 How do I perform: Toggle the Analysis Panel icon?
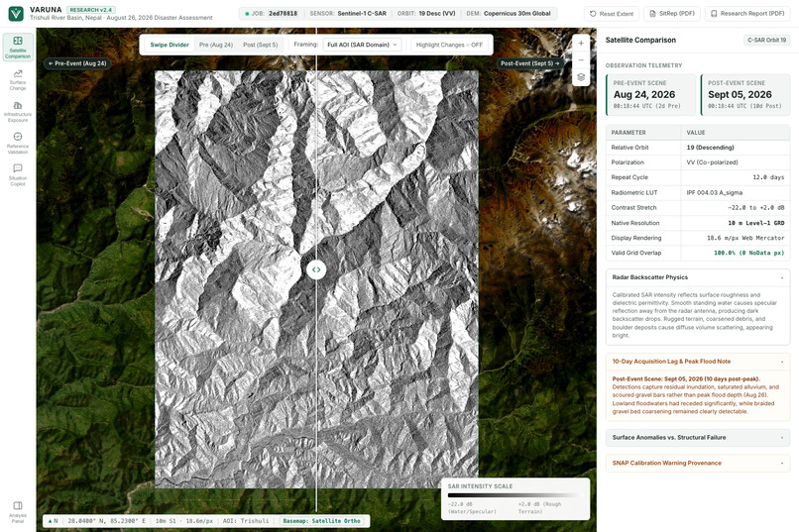pos(18,511)
